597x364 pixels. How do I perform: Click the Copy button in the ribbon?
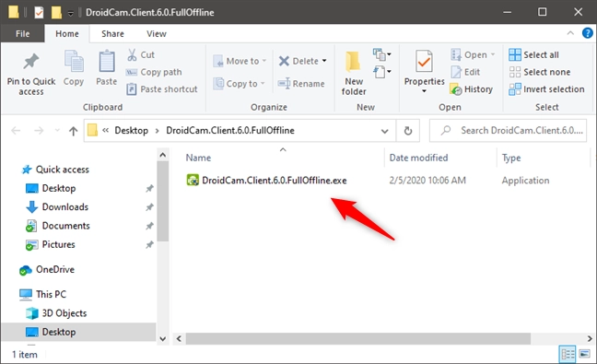pos(74,68)
